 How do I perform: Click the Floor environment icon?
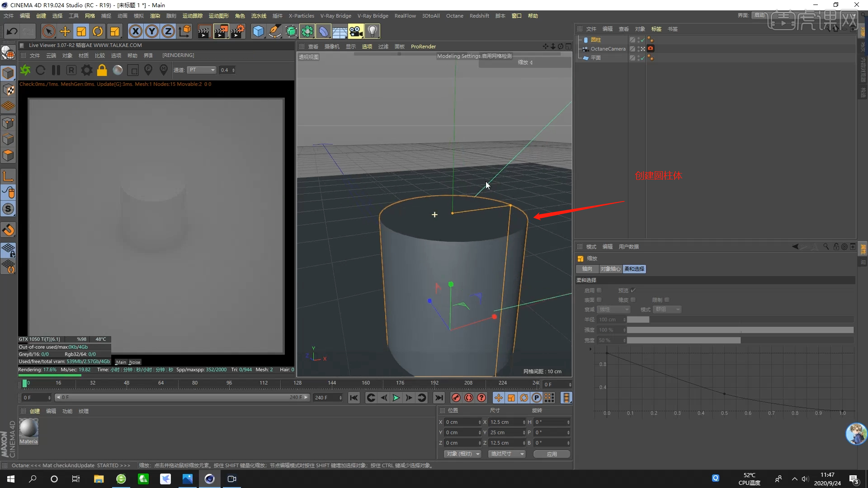point(340,31)
